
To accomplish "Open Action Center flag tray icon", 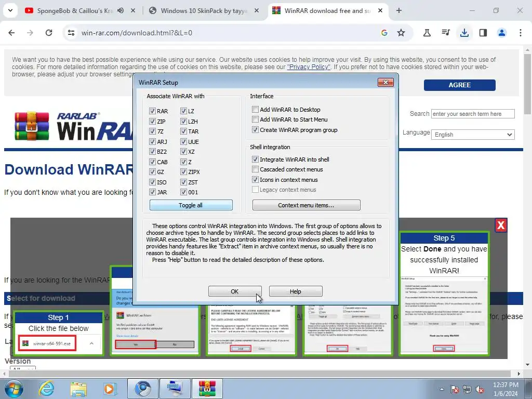I will point(454,389).
